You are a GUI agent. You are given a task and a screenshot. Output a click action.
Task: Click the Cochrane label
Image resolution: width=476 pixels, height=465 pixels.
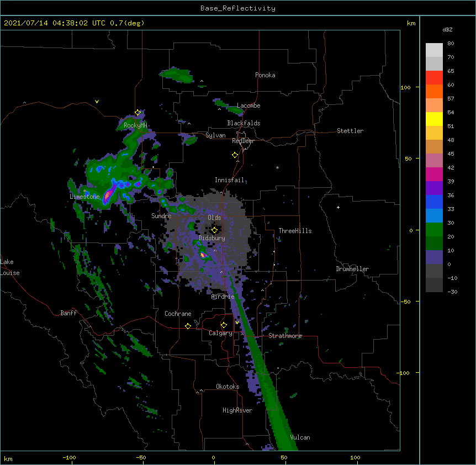click(x=178, y=314)
